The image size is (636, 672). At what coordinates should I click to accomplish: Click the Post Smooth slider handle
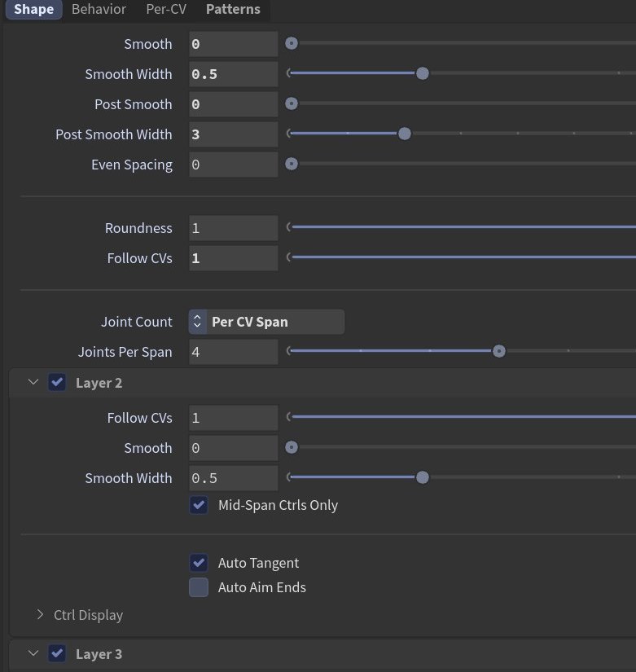(x=292, y=103)
